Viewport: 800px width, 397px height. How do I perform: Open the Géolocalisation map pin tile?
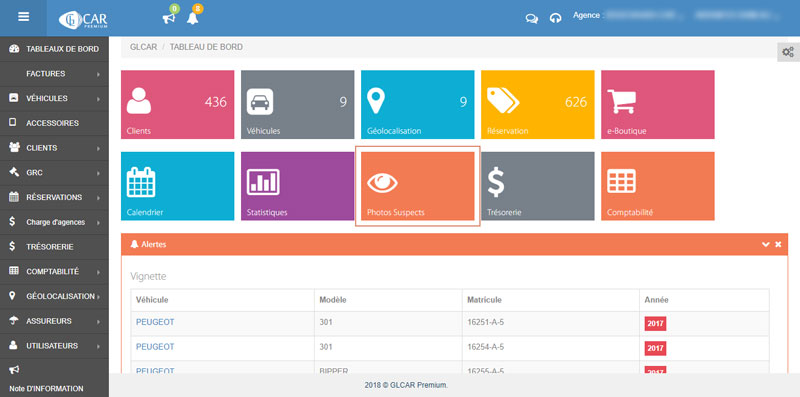(417, 105)
